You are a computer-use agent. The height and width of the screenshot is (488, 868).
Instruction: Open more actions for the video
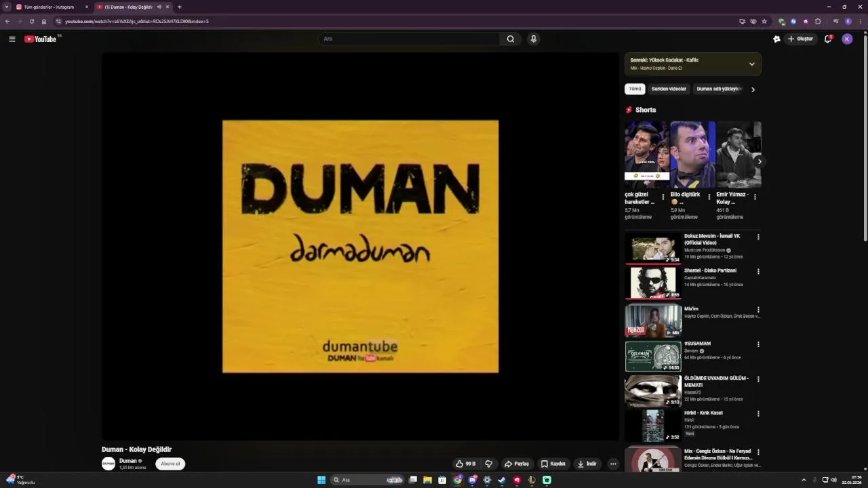(613, 464)
